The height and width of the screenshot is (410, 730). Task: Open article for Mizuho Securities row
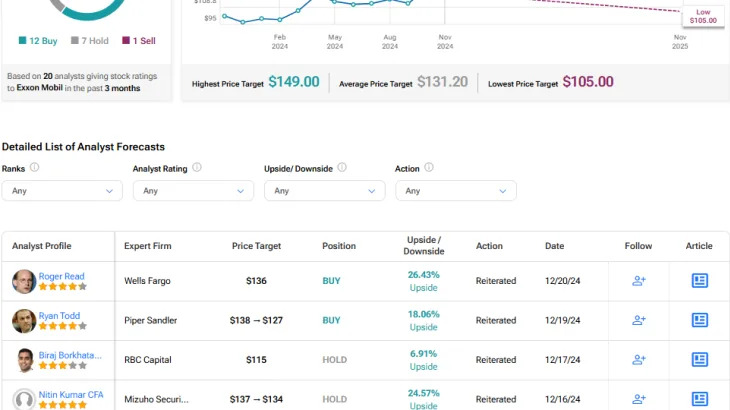tap(699, 399)
